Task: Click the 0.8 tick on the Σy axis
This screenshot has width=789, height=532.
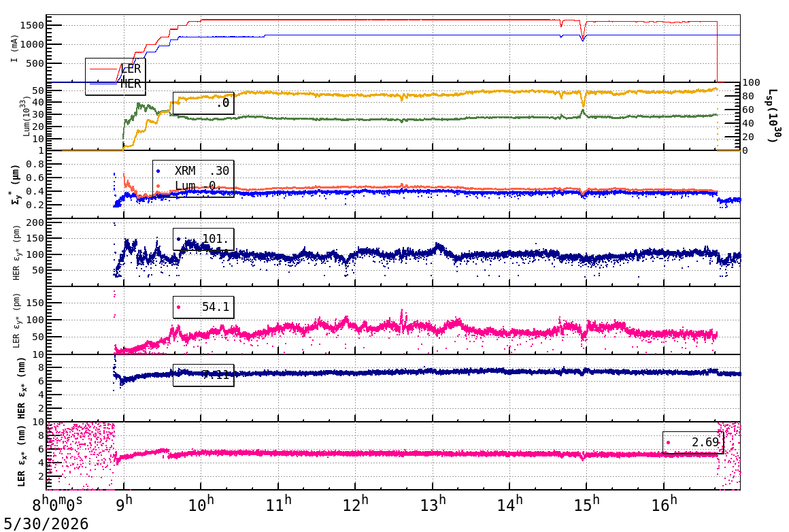Action: click(35, 164)
